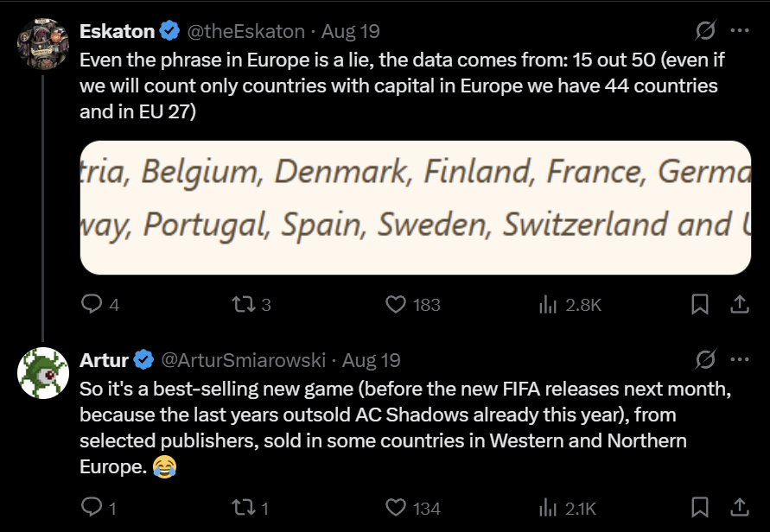The image size is (770, 532).
Task: Bookmark Eskaton's tweet
Action: (701, 304)
